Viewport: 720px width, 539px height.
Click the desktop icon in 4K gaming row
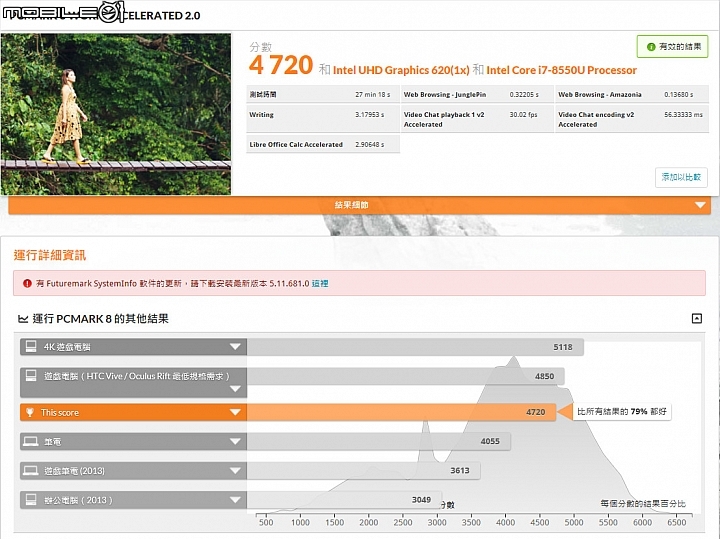(x=31, y=347)
